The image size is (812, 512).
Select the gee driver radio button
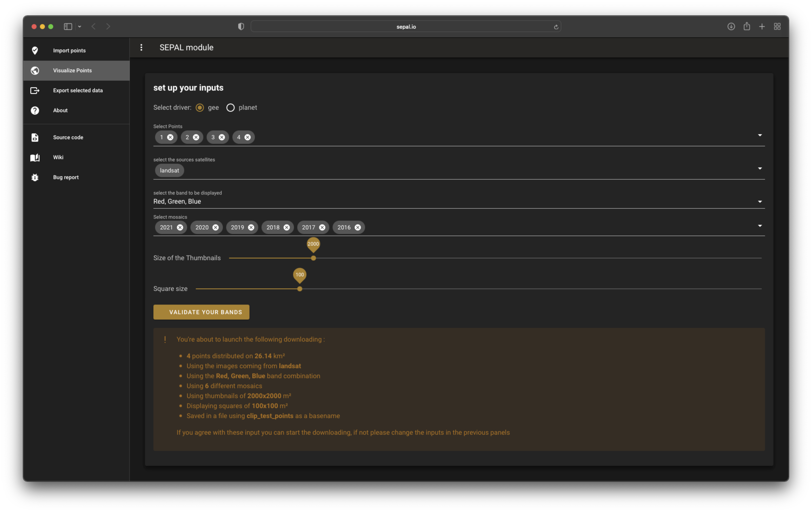coord(200,107)
